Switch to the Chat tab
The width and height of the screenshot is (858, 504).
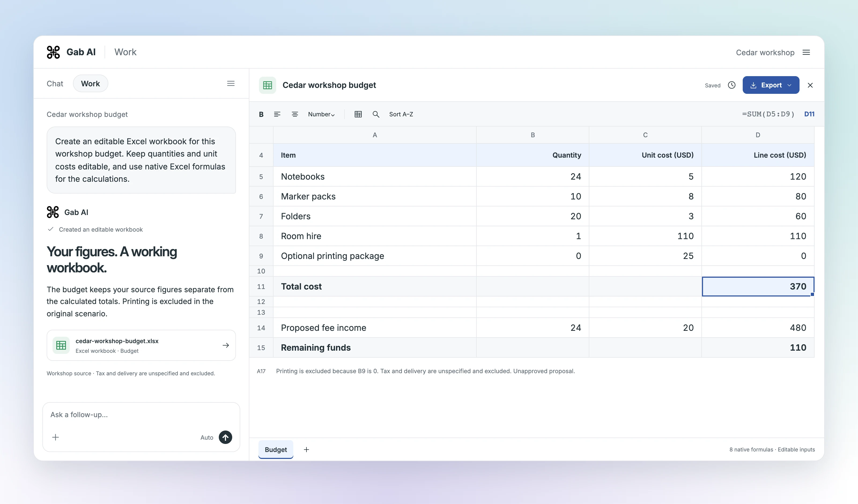coord(55,83)
